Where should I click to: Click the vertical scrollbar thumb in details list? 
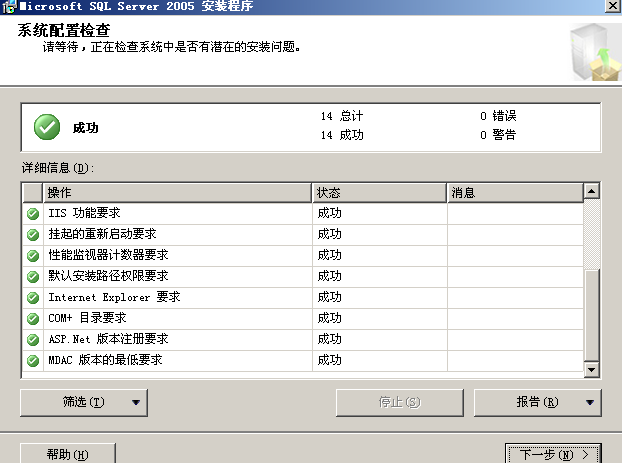tap(591, 316)
